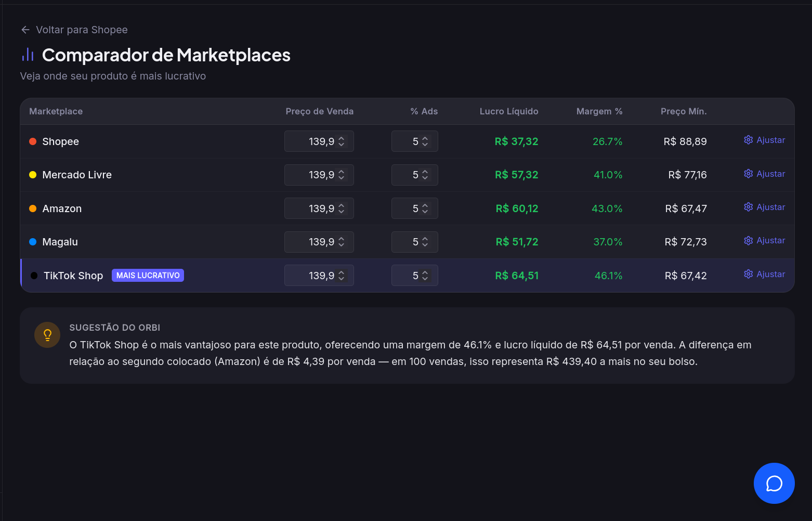Viewport: 812px width, 521px height.
Task: Click the Magalu % Ads stepper arrows
Action: 425,242
